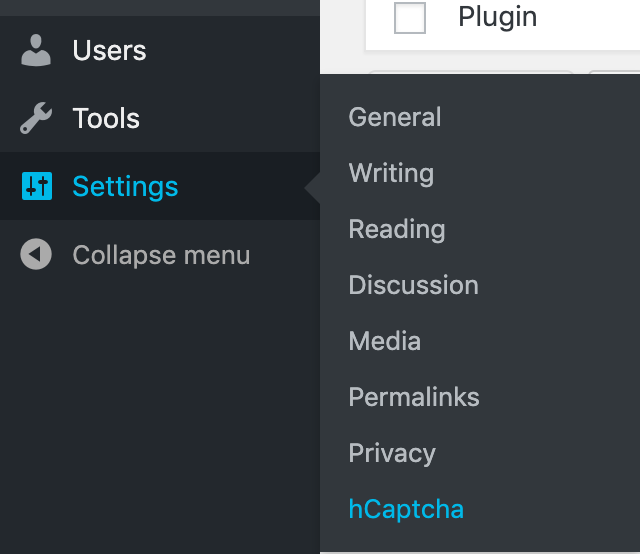Go to Writing settings
The width and height of the screenshot is (640, 554).
coord(391,173)
